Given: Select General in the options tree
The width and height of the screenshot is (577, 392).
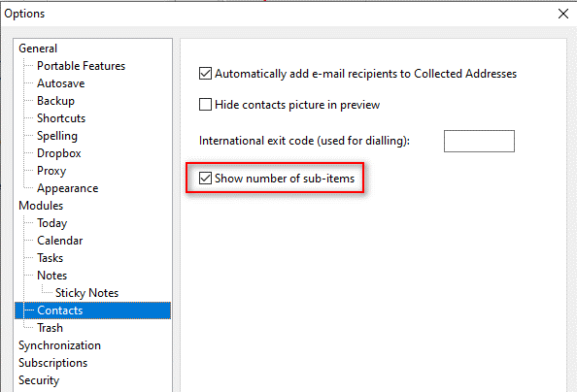Looking at the screenshot, I should pos(38,49).
